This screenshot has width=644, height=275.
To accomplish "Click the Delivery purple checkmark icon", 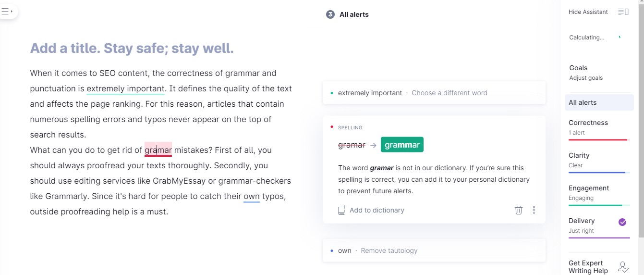I will [x=622, y=222].
